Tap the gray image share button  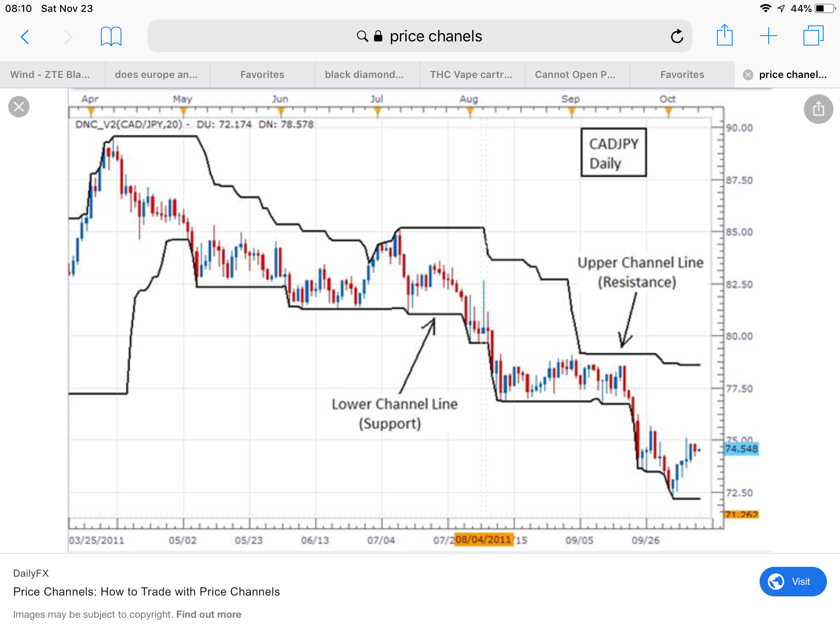click(x=818, y=109)
